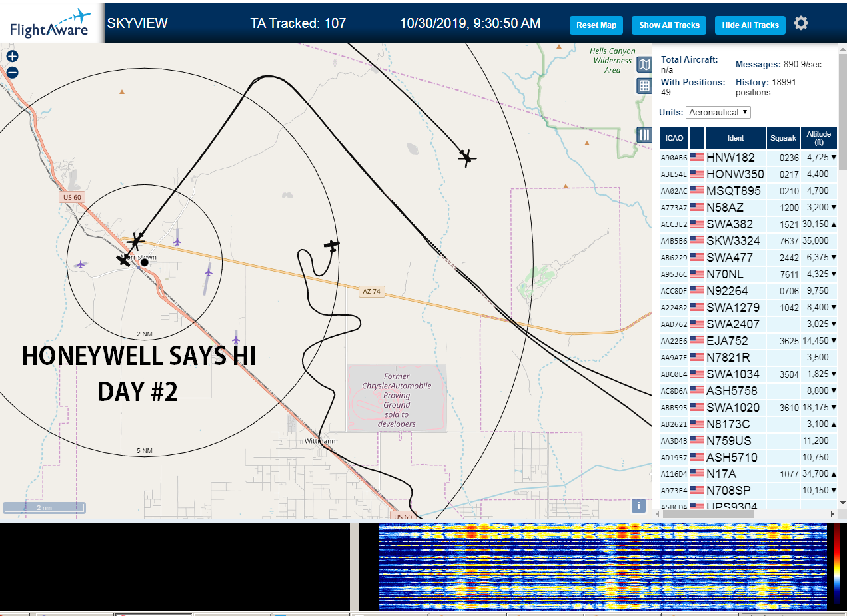Select the N708SP aircraft row
The height and width of the screenshot is (616, 847).
[748, 491]
